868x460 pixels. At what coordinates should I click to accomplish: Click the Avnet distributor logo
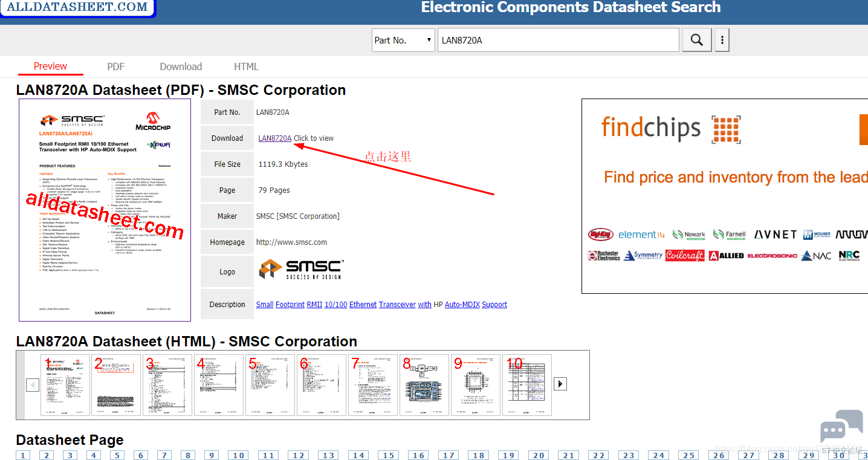(776, 234)
